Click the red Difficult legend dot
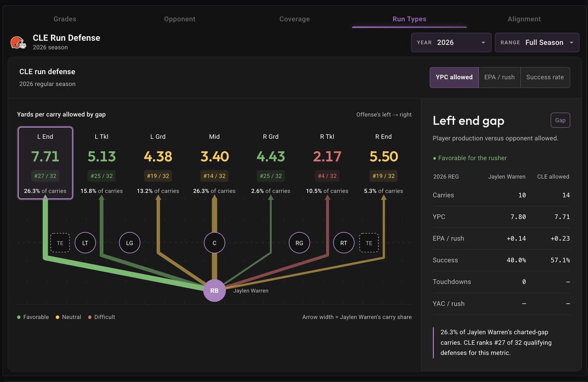This screenshot has width=588, height=382. pos(90,317)
